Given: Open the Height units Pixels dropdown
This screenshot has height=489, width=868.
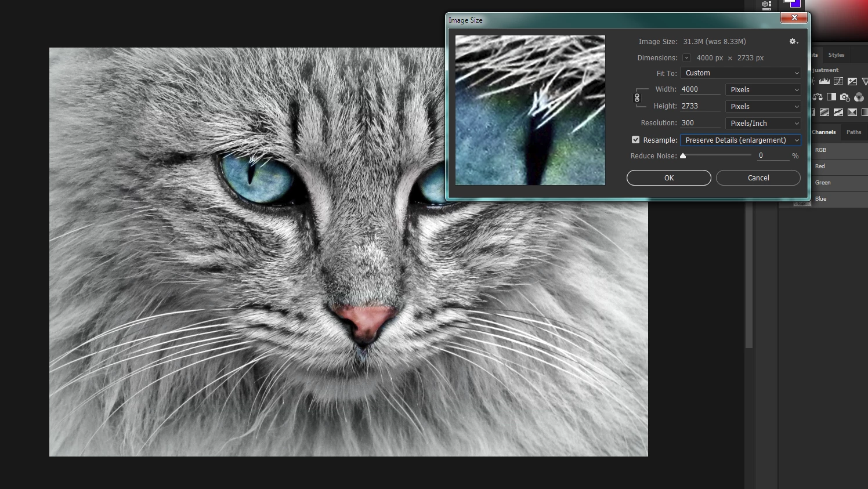Looking at the screenshot, I should click(x=763, y=107).
